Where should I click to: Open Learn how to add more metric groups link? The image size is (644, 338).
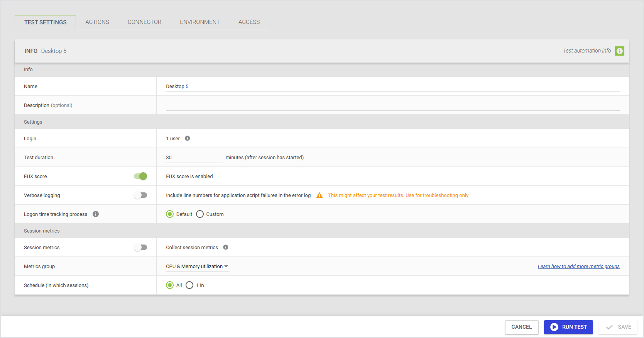pyautogui.click(x=578, y=267)
